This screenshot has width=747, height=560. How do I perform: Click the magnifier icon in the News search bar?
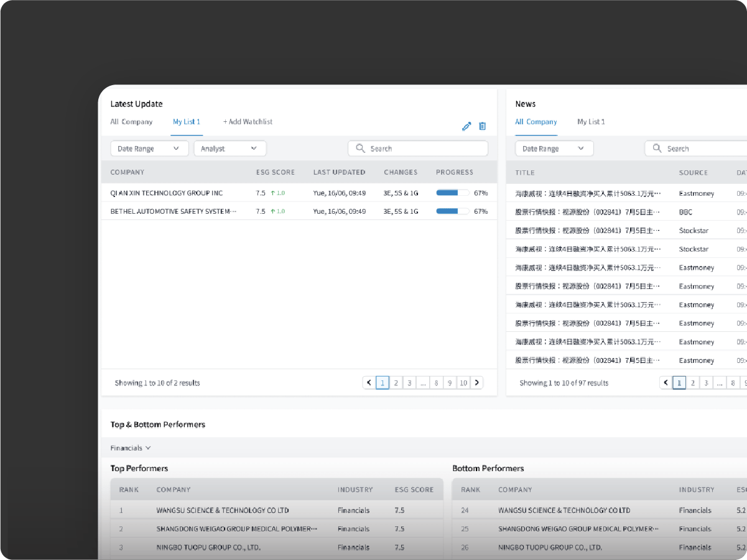tap(657, 148)
